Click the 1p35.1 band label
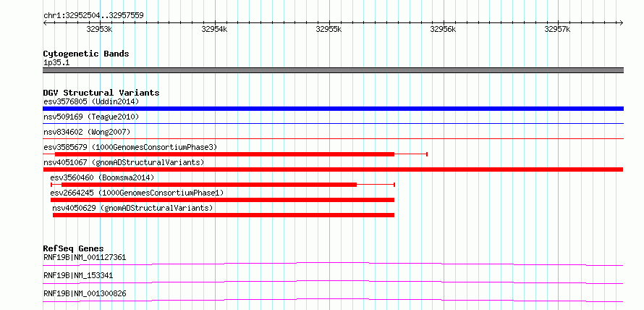 tap(56, 62)
